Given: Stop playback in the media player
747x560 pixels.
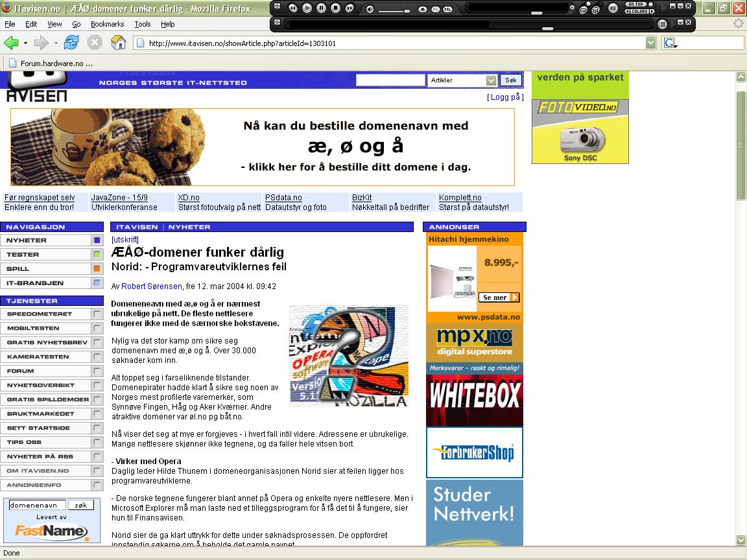Looking at the screenshot, I should 335,8.
